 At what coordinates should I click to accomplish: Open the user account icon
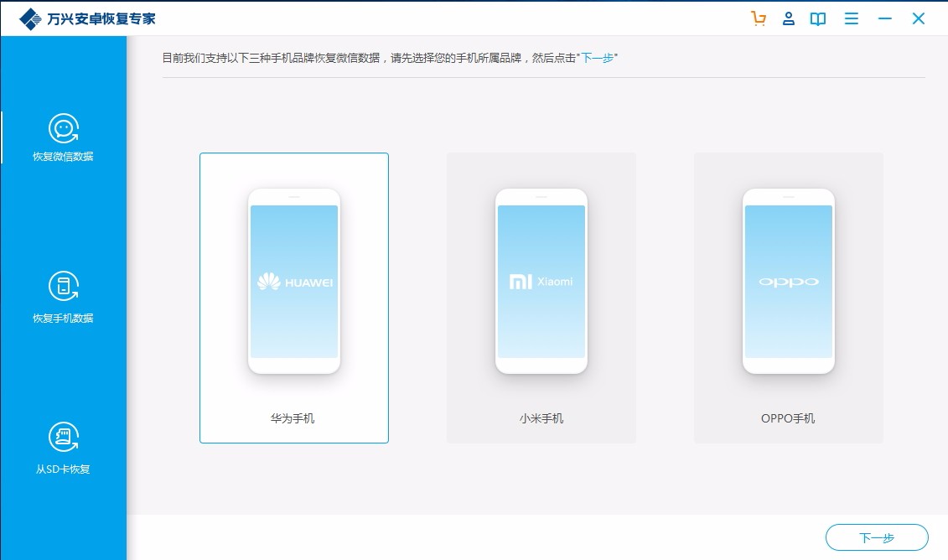[789, 18]
